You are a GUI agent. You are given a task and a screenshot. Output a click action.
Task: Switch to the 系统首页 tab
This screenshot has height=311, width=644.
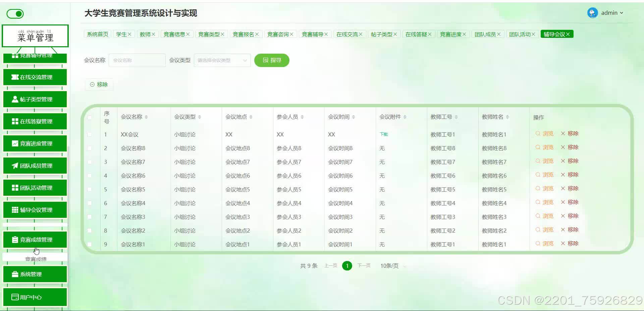97,34
